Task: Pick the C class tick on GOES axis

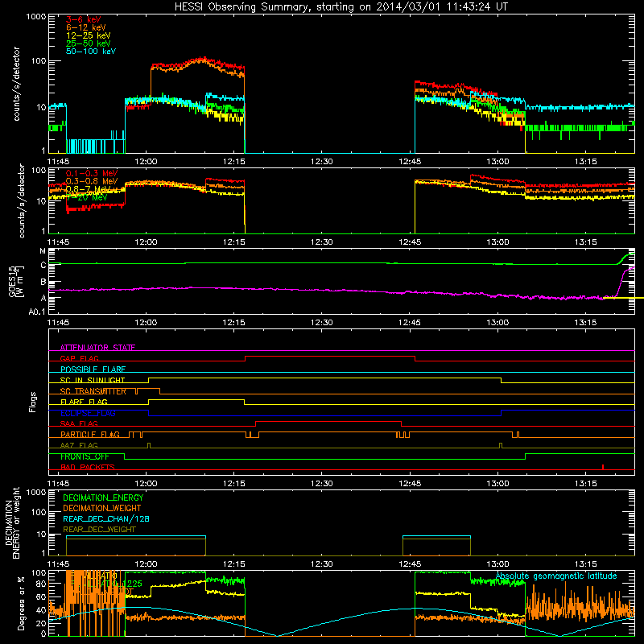Action: 43,266
